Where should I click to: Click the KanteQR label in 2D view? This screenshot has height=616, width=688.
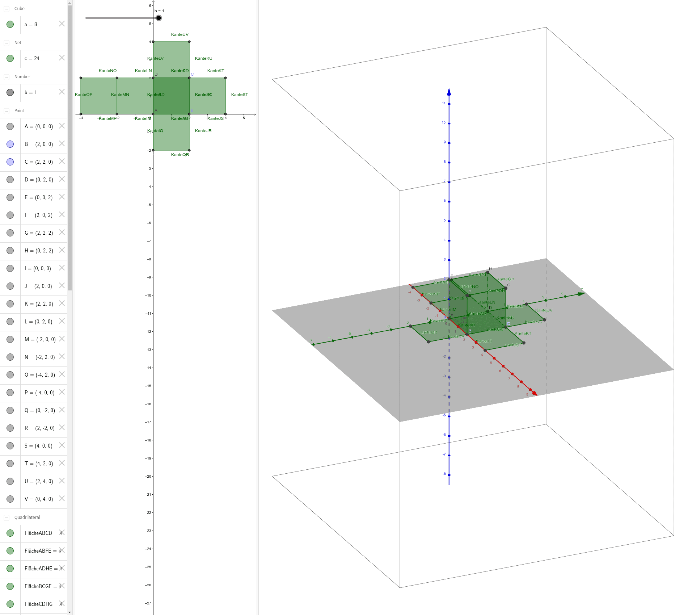point(180,155)
